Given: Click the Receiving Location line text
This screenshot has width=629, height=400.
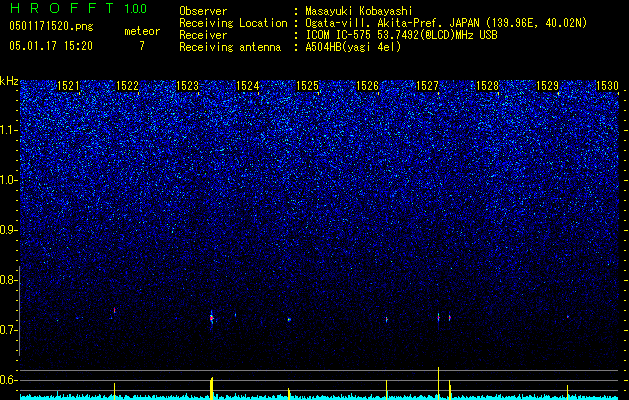Looking at the screenshot, I should coord(383,23).
